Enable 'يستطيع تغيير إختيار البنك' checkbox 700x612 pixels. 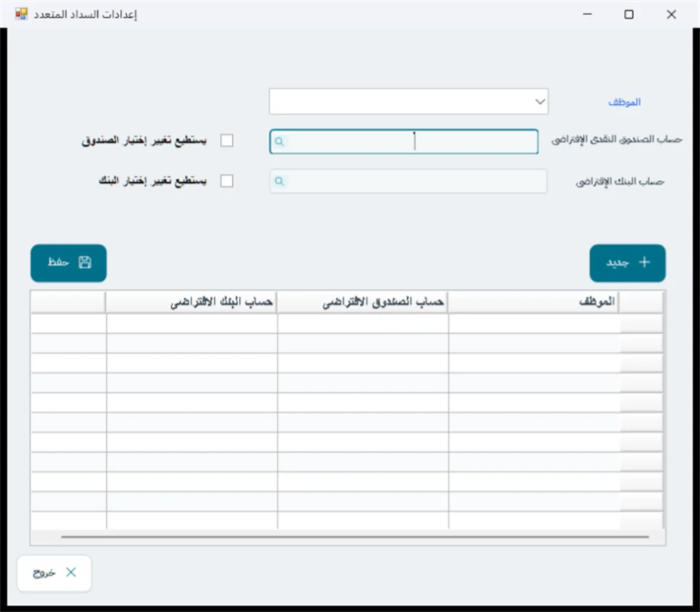[x=227, y=181]
